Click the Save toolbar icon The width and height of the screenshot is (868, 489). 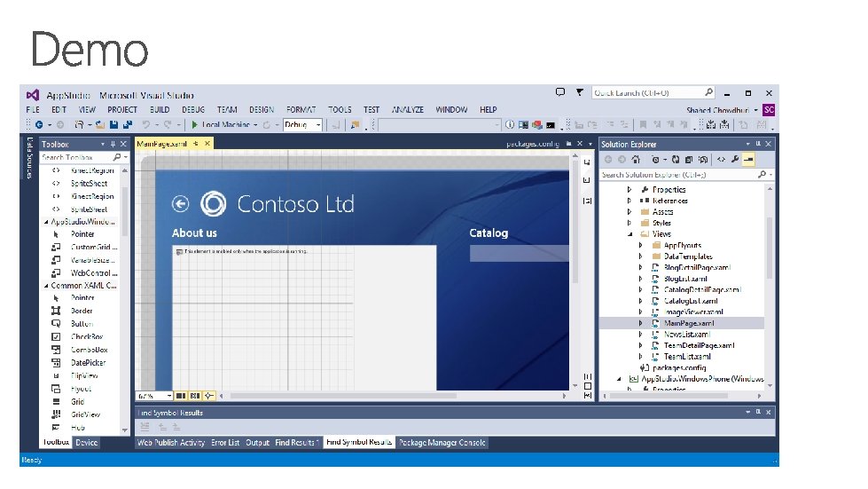pyautogui.click(x=114, y=124)
